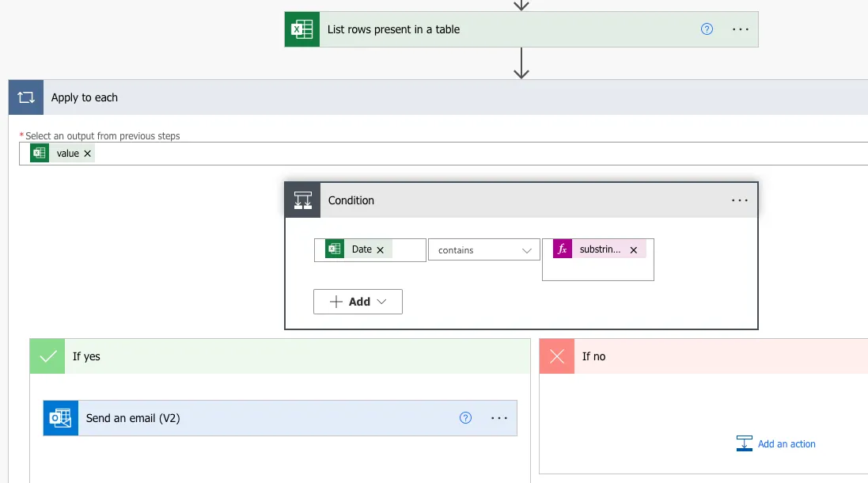Screen dimensions: 868x483
Task: Open help for Send an email (V2)
Action: click(465, 418)
